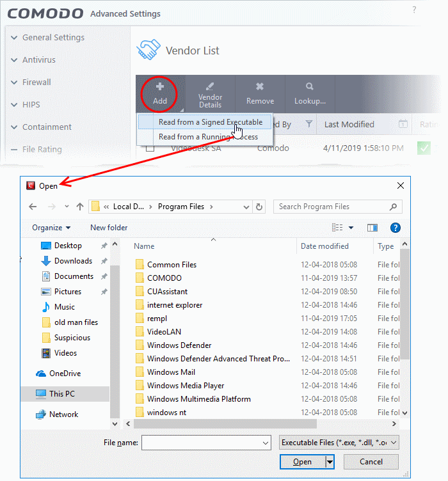Screen dimensions: 448x481
Task: Tick the Videodesk SA vendor checkbox
Action: (150, 148)
